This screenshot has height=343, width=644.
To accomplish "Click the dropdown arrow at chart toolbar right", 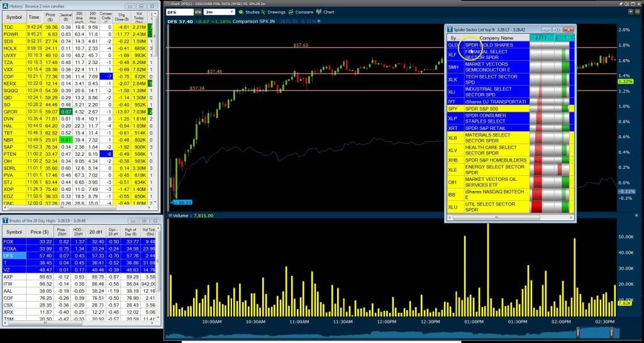I will coord(630,13).
